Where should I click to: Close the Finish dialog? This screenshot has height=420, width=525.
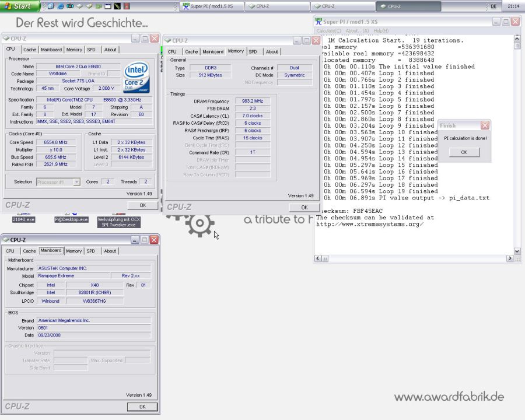click(x=485, y=125)
